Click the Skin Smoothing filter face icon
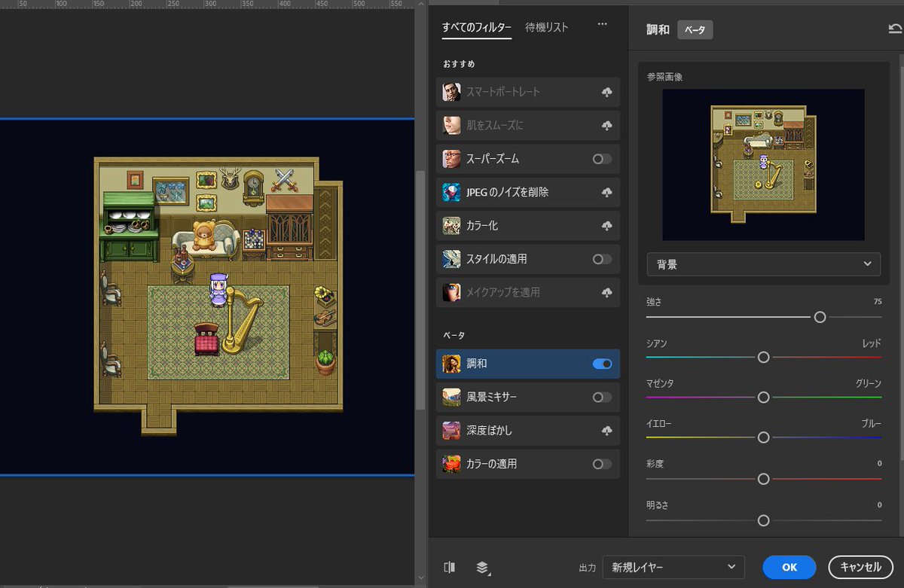 (451, 125)
